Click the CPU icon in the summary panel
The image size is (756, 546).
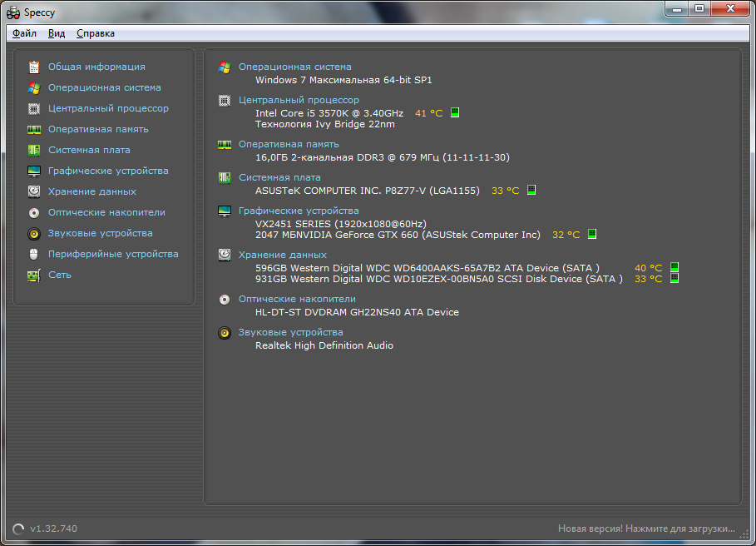coord(225,101)
